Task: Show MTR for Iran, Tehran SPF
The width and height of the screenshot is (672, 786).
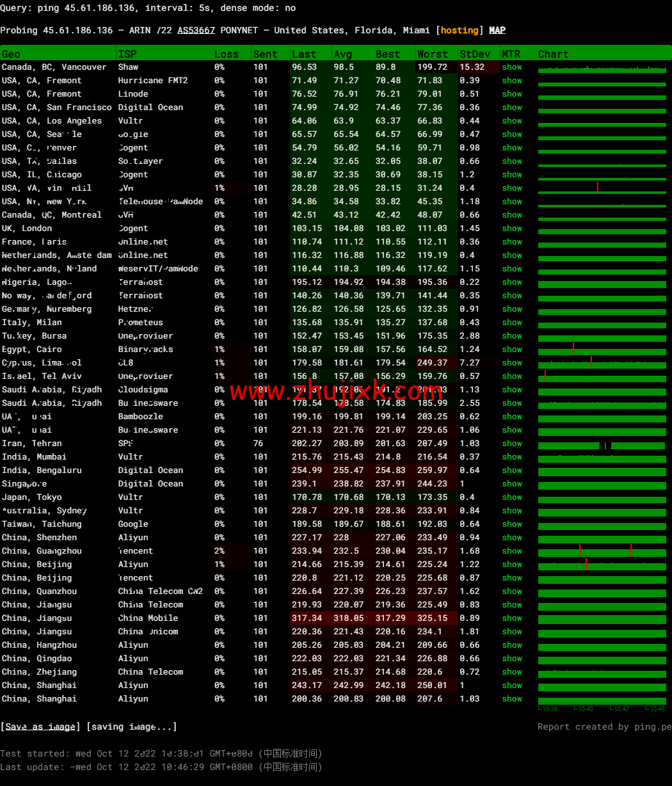Action: click(512, 443)
